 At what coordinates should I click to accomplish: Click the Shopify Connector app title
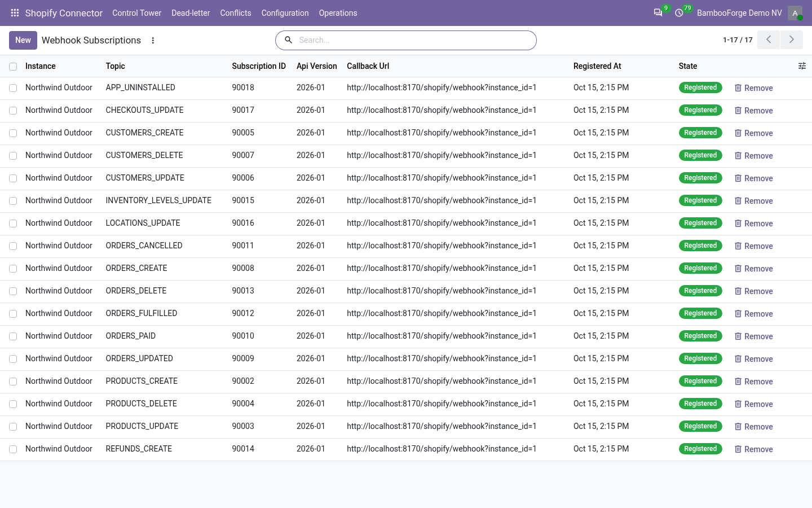coord(64,13)
